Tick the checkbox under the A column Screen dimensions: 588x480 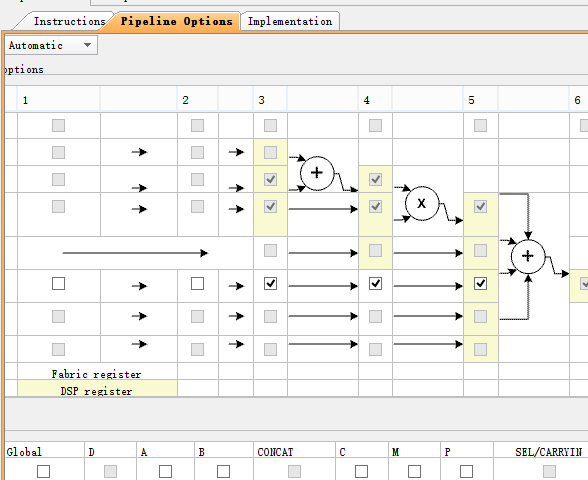(165, 471)
